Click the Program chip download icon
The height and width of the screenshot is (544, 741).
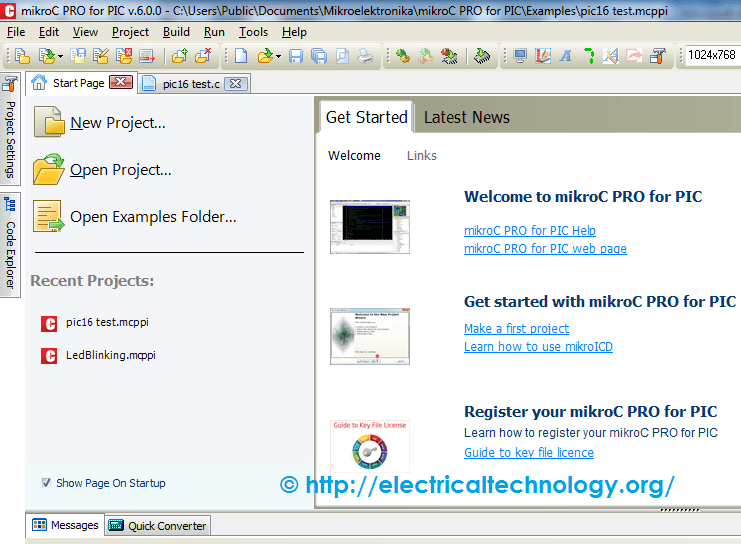pyautogui.click(x=482, y=56)
